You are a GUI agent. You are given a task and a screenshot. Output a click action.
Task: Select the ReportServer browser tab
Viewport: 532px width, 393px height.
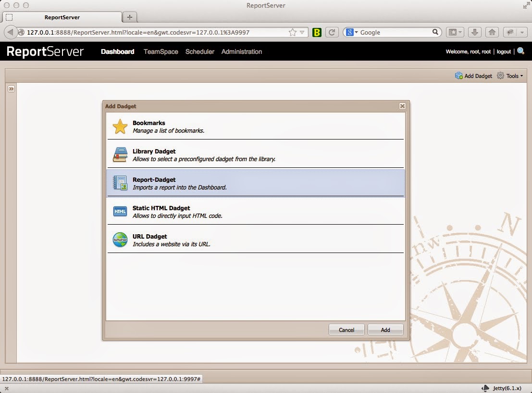pyautogui.click(x=62, y=17)
